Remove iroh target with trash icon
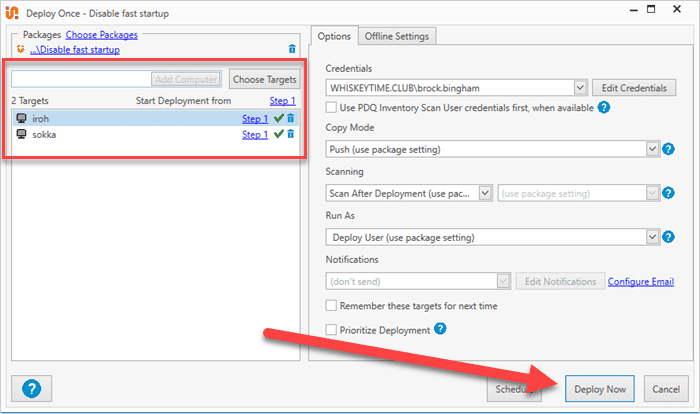Image resolution: width=700 pixels, height=414 pixels. coord(291,118)
